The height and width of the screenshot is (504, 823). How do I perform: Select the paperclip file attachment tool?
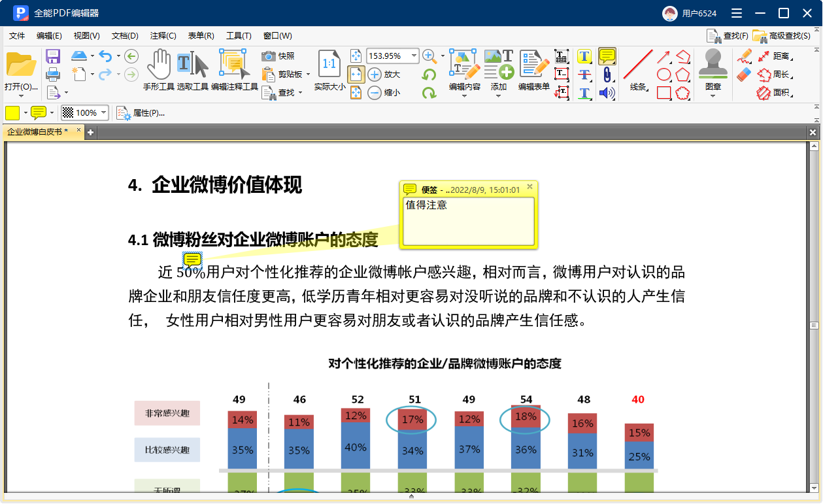(x=607, y=75)
